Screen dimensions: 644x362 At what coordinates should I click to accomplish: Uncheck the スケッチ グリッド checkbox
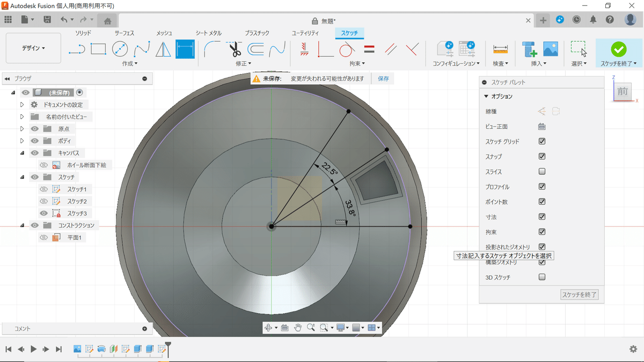(542, 142)
